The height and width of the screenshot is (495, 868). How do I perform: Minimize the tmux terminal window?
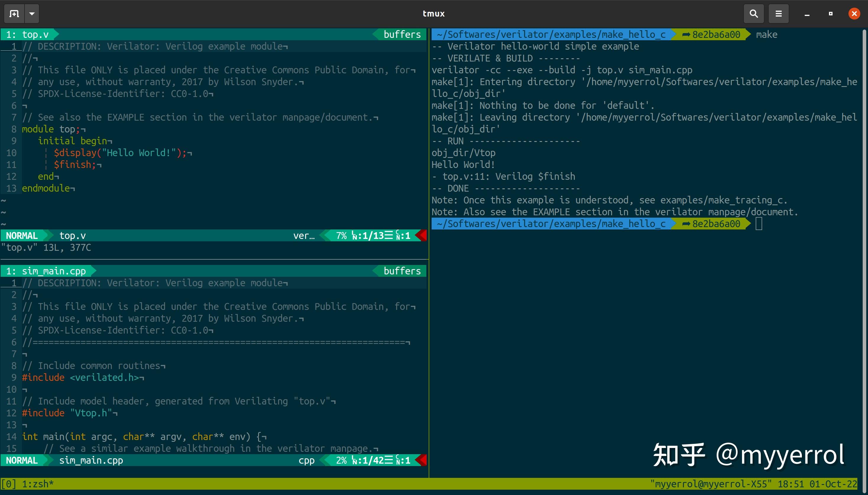807,14
